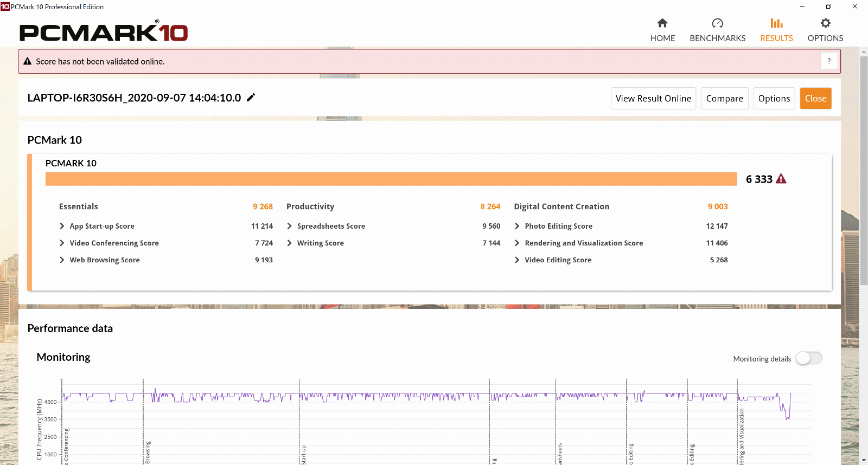Open the Results bar chart icon
Viewport: 868px width, 465px height.
pos(776,23)
